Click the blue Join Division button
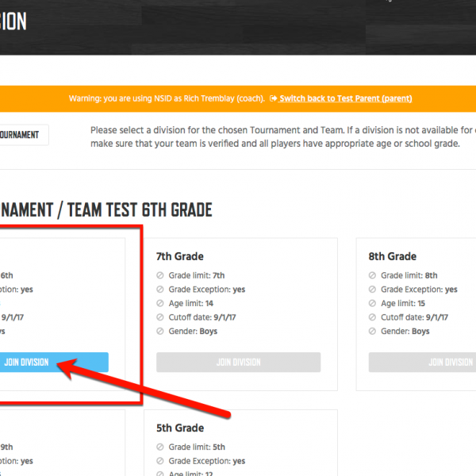 pos(54,363)
